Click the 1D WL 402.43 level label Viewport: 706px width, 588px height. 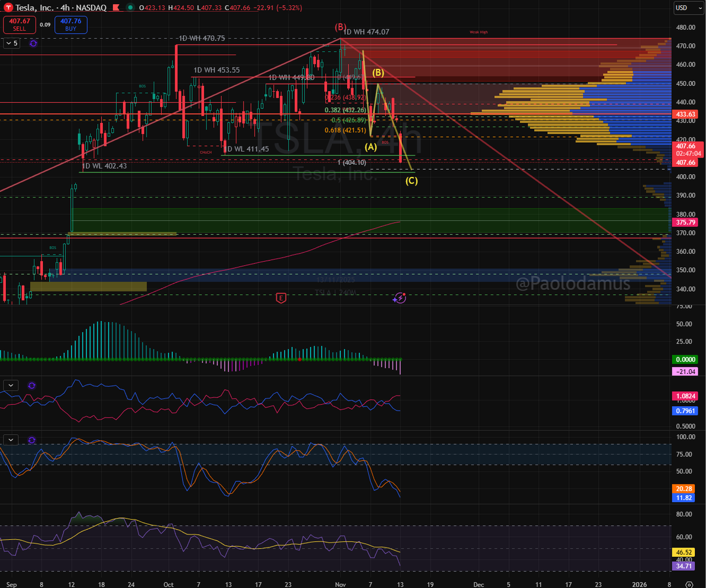104,166
